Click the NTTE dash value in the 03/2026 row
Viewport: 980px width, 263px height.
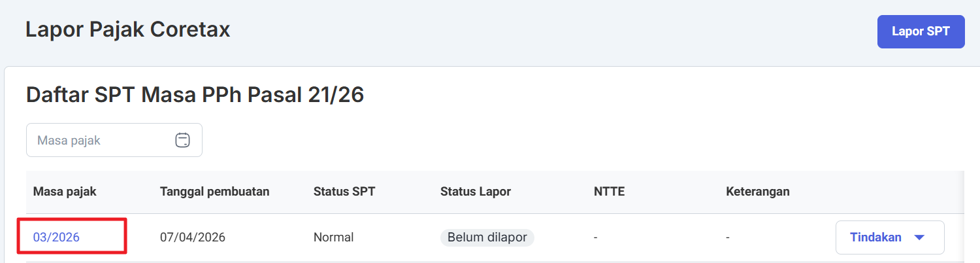596,237
